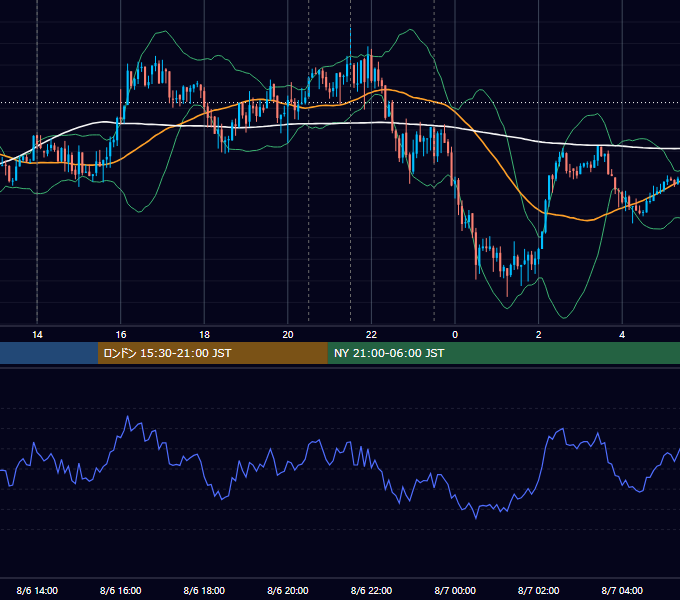Click the 8/7 02:00 date label

[539, 590]
